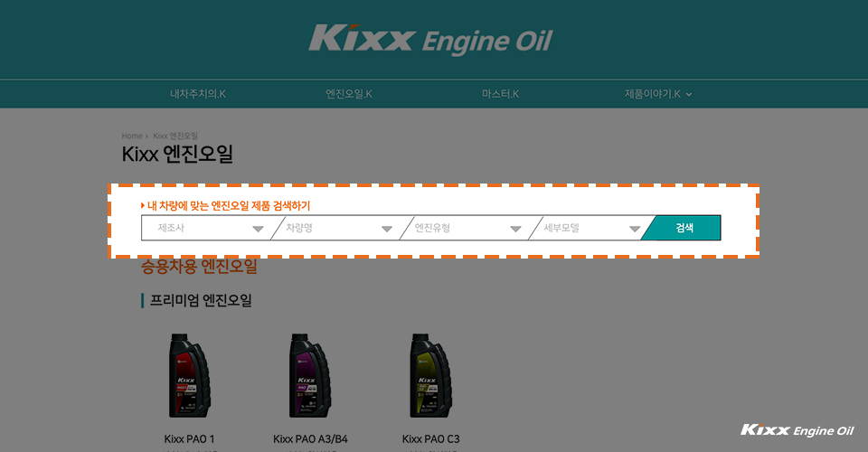Open the 내차주치의.K menu item
The height and width of the screenshot is (452, 868).
pos(198,94)
